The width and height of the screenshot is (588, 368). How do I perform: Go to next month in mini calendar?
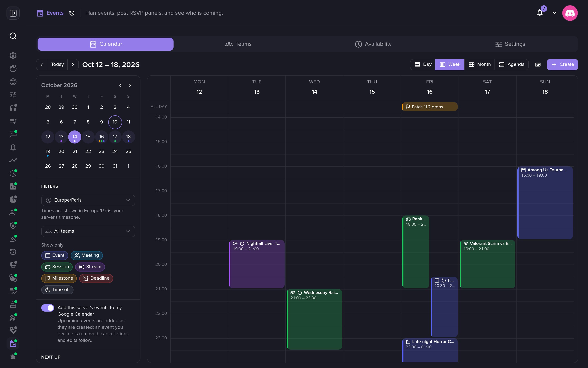[x=130, y=85]
